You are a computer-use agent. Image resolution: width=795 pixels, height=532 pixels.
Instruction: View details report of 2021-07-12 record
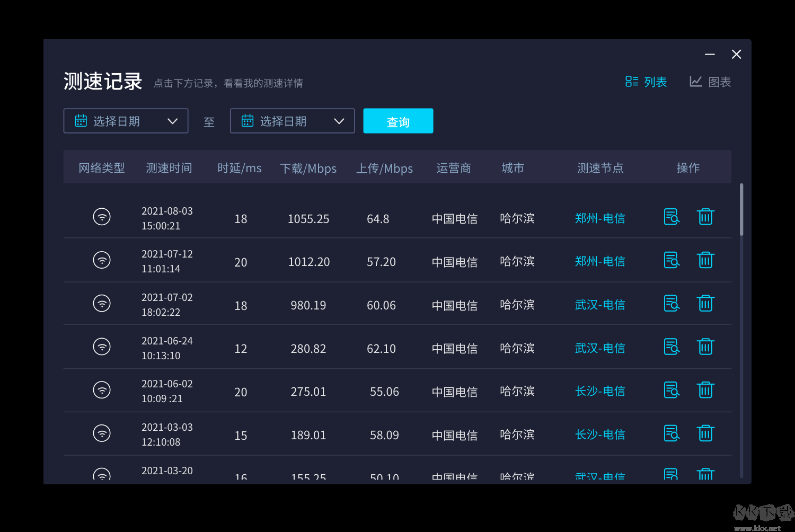click(x=672, y=260)
